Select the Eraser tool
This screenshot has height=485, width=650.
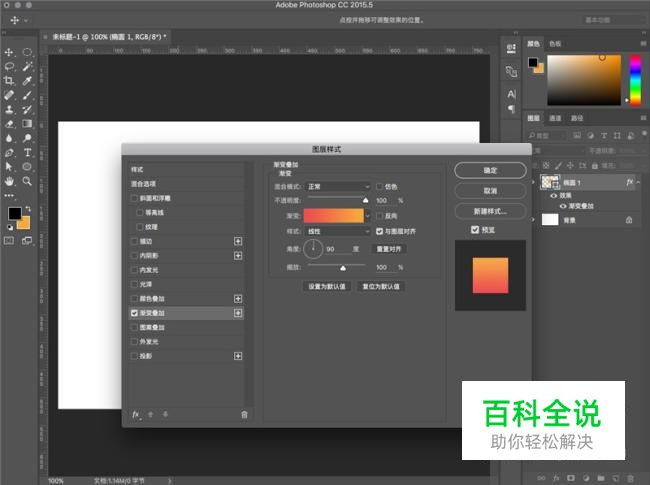point(9,124)
